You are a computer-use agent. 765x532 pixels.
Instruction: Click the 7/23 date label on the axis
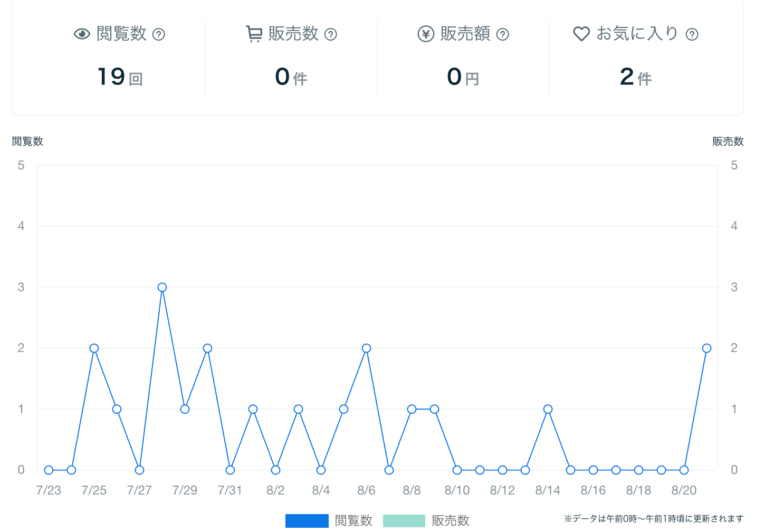coord(49,490)
